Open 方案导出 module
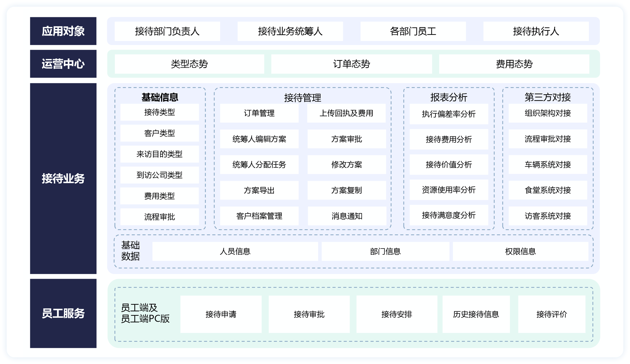Image resolution: width=630 pixels, height=364 pixels. coord(259,190)
